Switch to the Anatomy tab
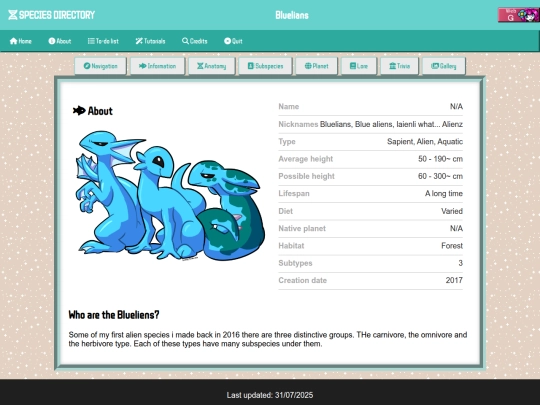Image resolution: width=540 pixels, height=405 pixels. point(211,66)
